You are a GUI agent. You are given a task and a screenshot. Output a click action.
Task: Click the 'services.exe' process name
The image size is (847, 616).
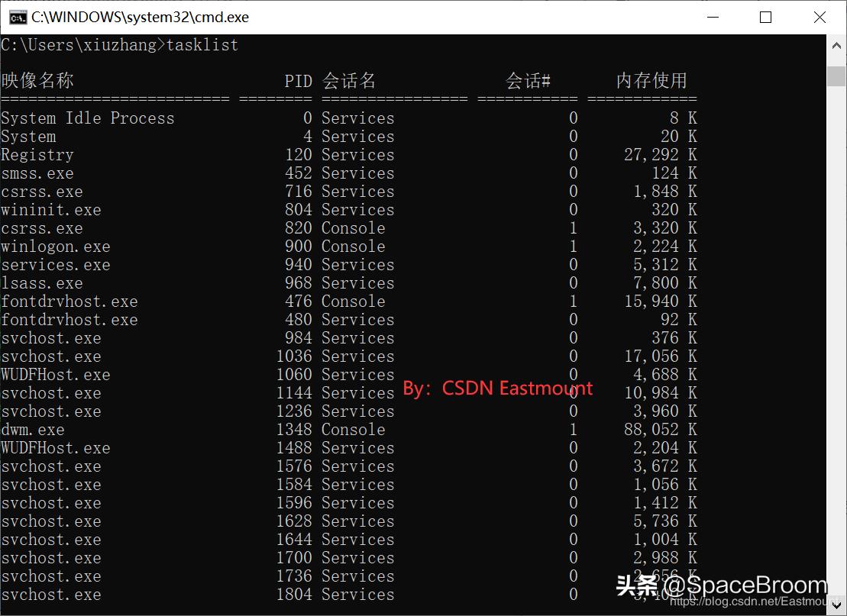pyautogui.click(x=56, y=265)
